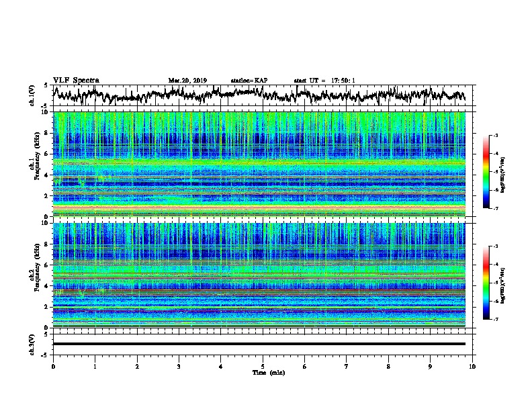Click the -3 label on ch.2 colorbar
Viewport: 532px width, 411px height.
pyautogui.click(x=496, y=246)
